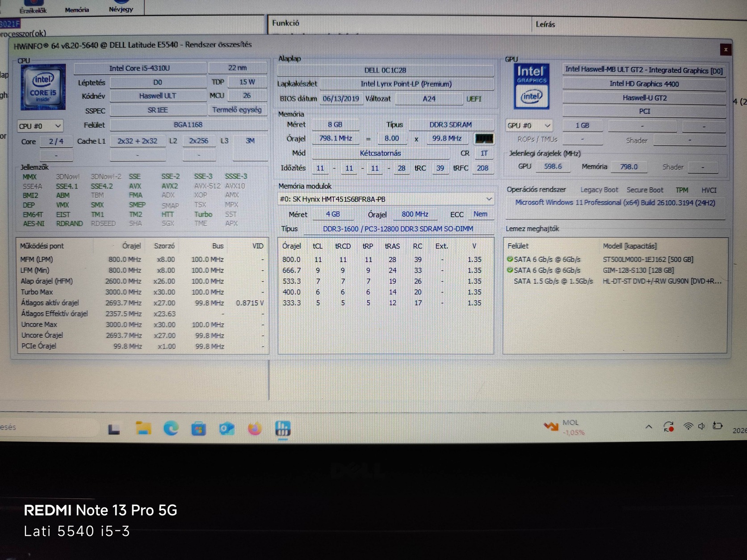
Task: Click the SR1EE SSPEC value
Action: [x=158, y=110]
